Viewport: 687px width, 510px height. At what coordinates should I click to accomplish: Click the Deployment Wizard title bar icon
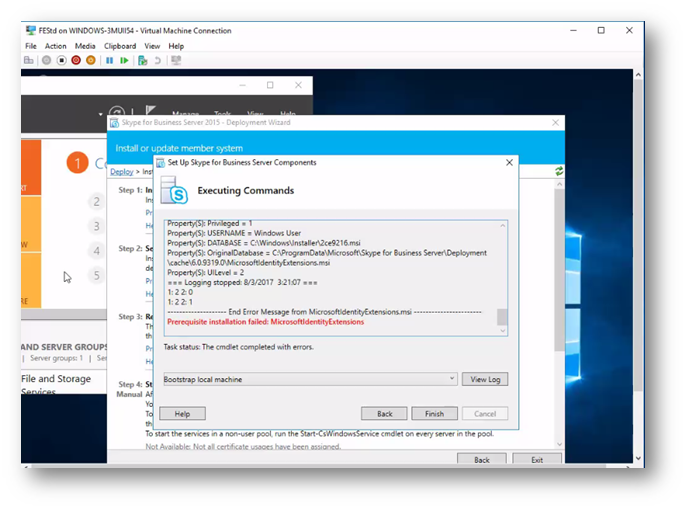114,123
